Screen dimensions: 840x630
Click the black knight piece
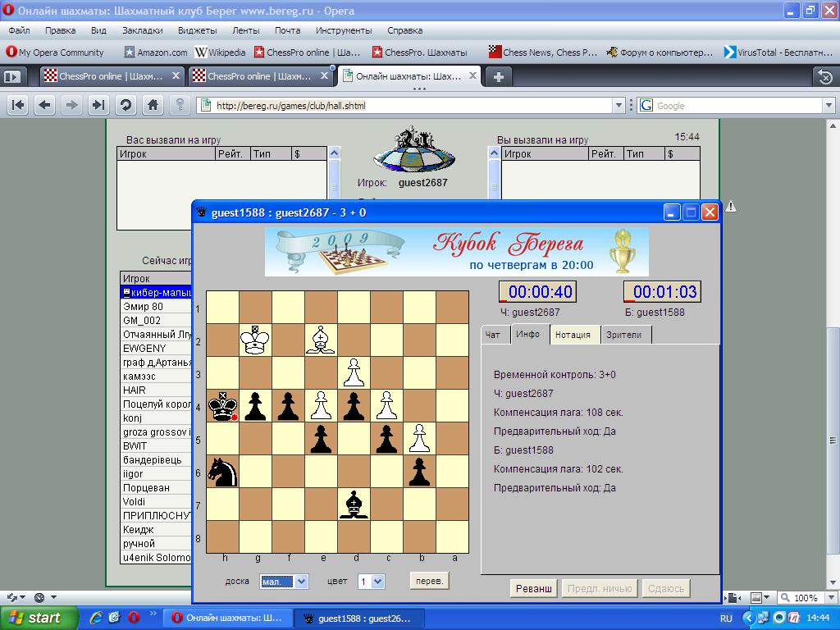(x=222, y=472)
